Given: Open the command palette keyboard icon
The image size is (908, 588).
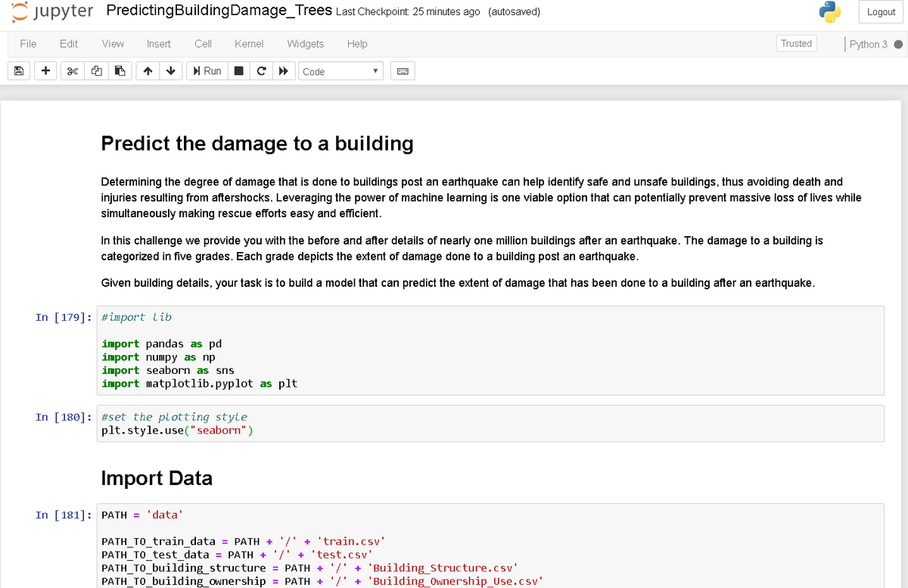Looking at the screenshot, I should click(403, 71).
